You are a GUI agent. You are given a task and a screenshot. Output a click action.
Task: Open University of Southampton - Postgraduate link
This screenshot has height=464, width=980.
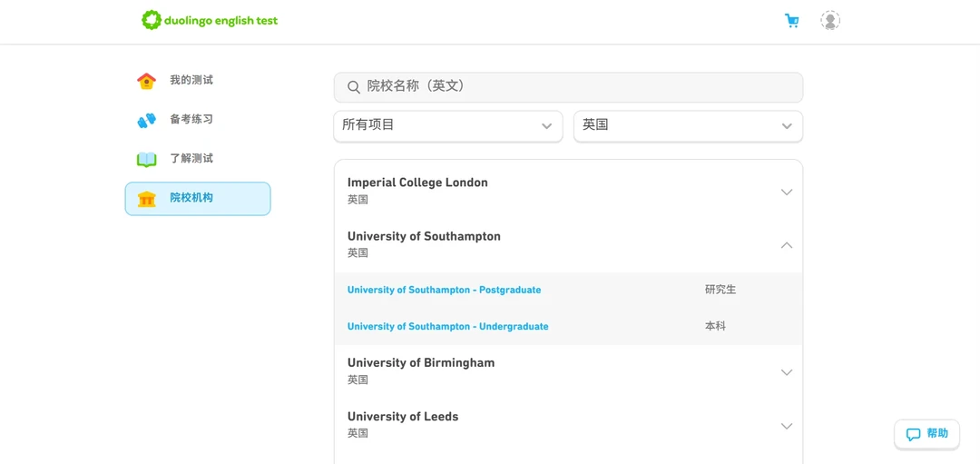point(444,291)
